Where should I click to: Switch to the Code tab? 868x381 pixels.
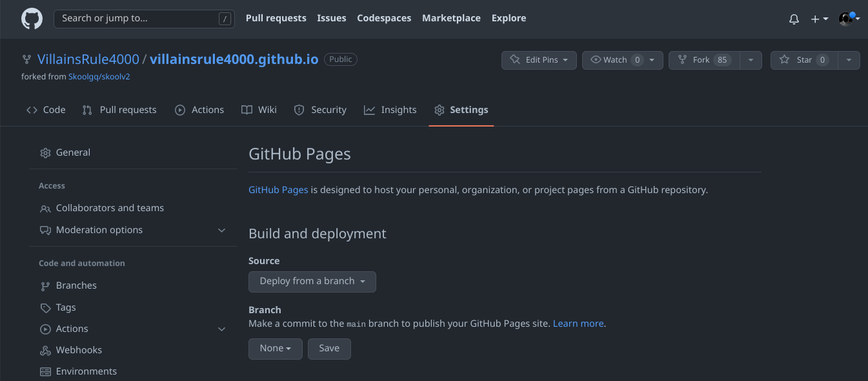coord(46,110)
